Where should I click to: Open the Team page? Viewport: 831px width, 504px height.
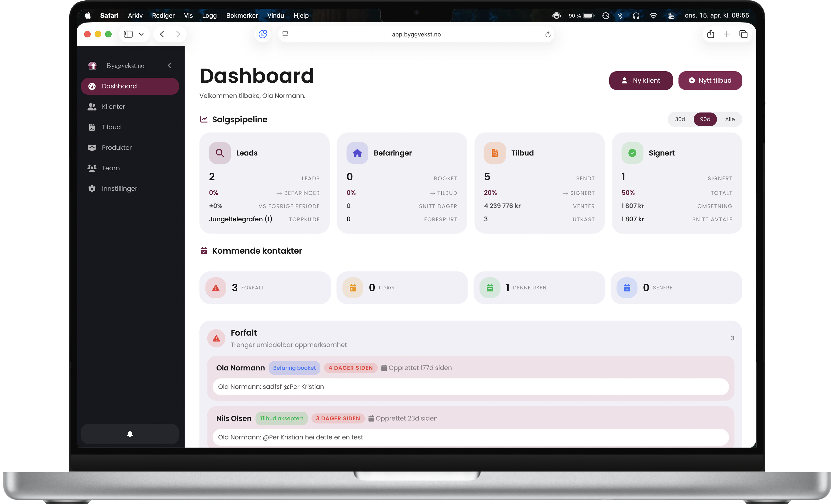click(111, 168)
